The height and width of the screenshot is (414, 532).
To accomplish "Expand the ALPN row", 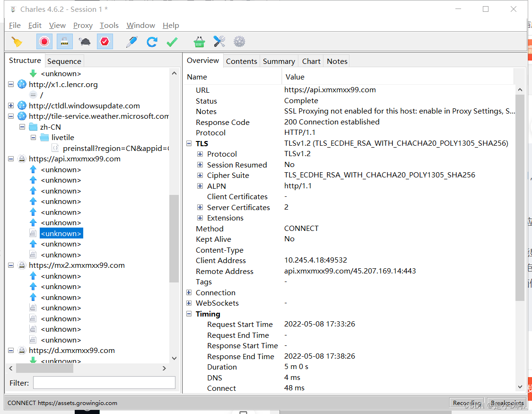I will point(200,186).
